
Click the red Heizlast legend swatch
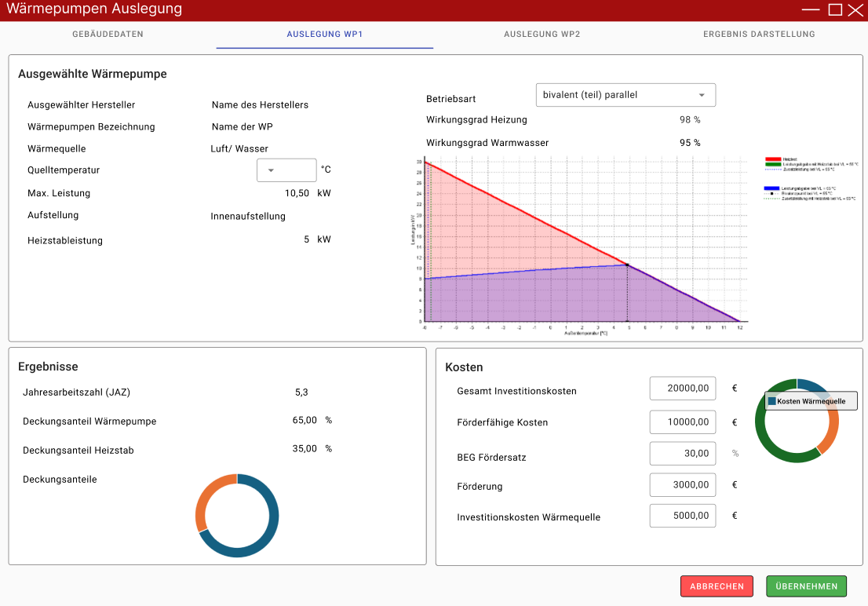tap(772, 159)
